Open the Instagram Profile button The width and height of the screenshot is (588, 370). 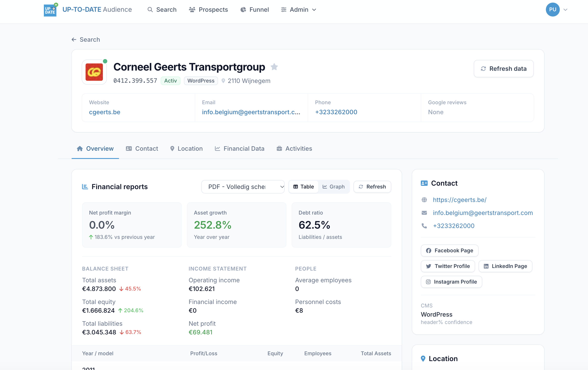pyautogui.click(x=451, y=282)
